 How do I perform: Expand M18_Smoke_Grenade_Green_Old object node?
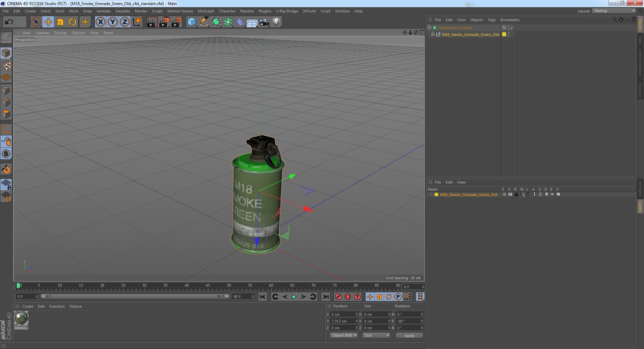pos(433,35)
